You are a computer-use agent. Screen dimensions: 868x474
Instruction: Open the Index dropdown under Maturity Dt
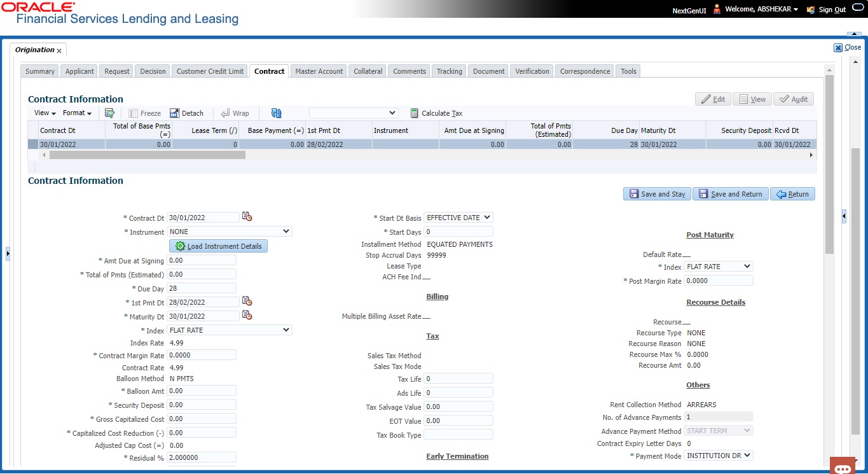coord(230,330)
